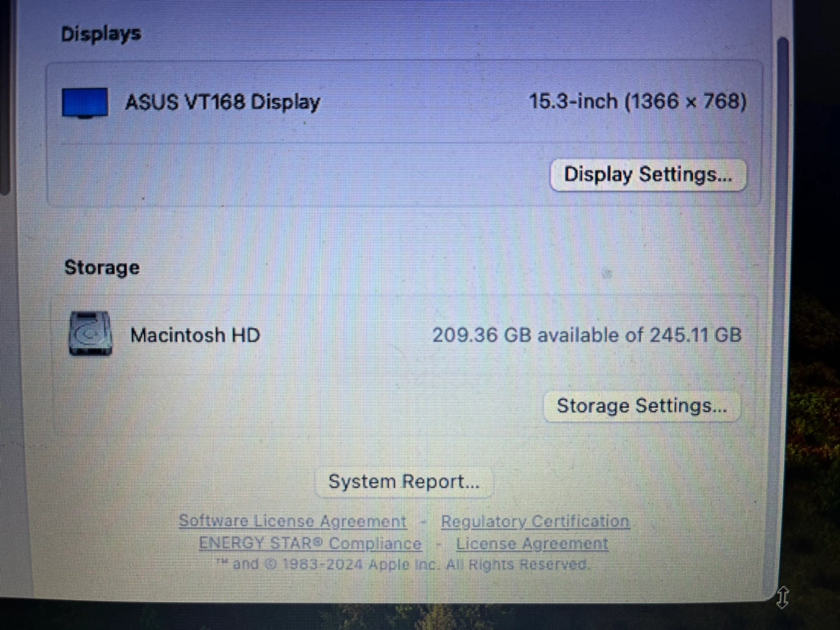Click the Displays section heading
This screenshot has height=630, width=840.
(101, 34)
